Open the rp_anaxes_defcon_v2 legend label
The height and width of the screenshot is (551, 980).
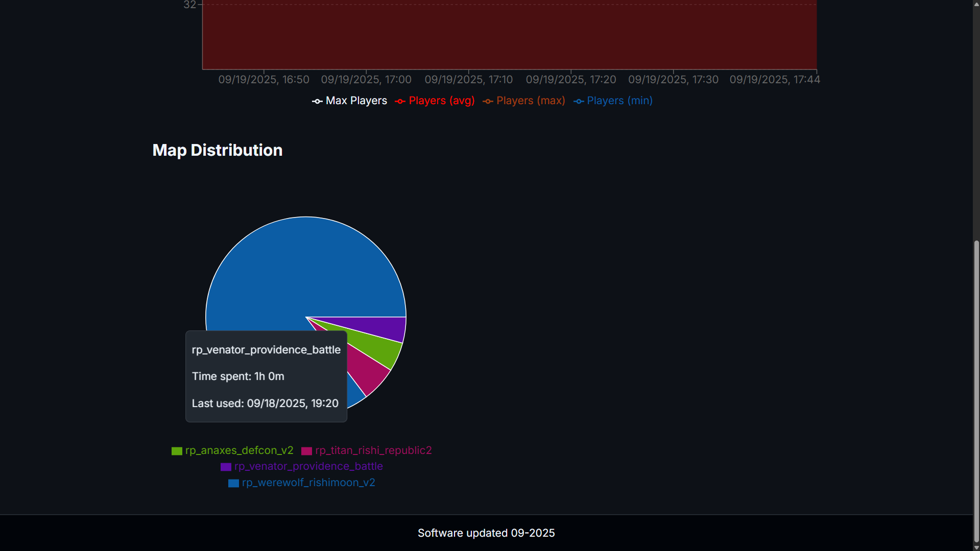[x=238, y=451]
